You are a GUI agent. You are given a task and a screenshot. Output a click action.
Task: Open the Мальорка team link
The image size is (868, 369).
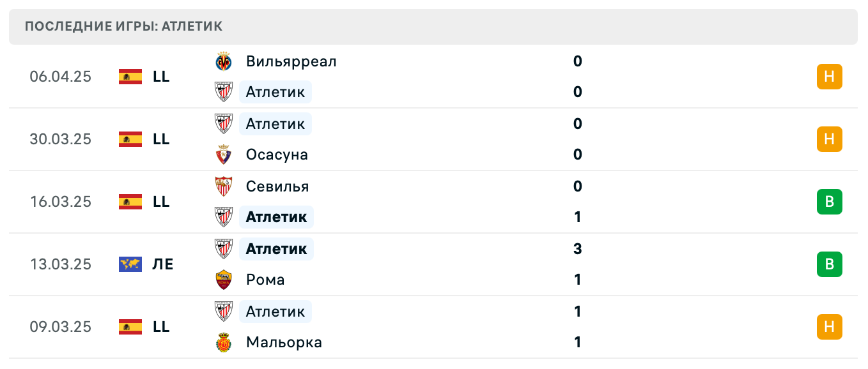(x=284, y=342)
